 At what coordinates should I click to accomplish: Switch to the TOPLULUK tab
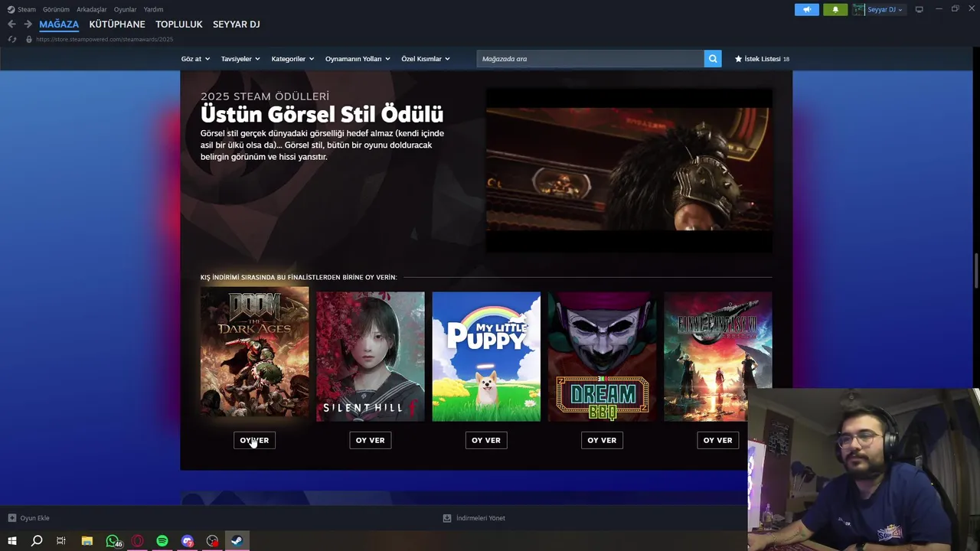(179, 24)
